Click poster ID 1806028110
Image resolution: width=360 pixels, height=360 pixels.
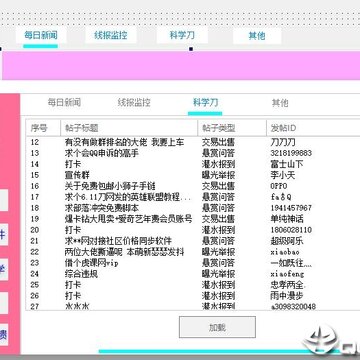tap(291, 230)
